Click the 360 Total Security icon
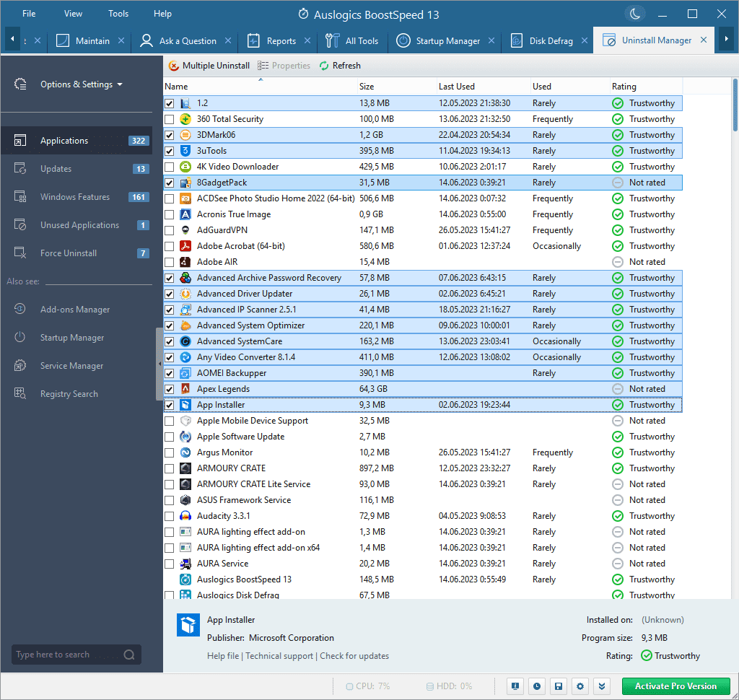This screenshot has height=700, width=739. coord(185,119)
